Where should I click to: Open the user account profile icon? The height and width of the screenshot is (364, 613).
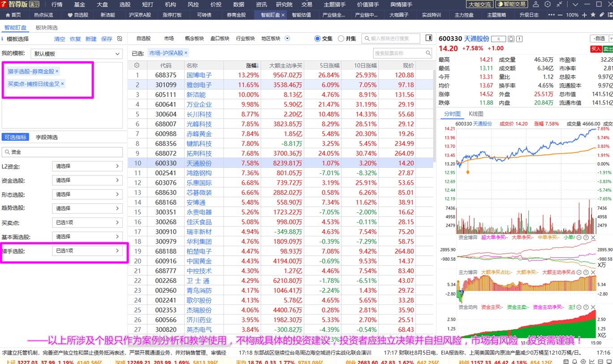coord(536,4)
